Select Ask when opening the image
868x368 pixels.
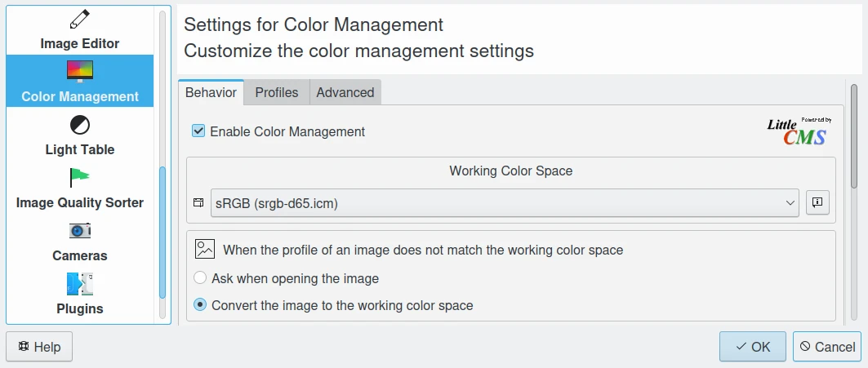pyautogui.click(x=200, y=278)
